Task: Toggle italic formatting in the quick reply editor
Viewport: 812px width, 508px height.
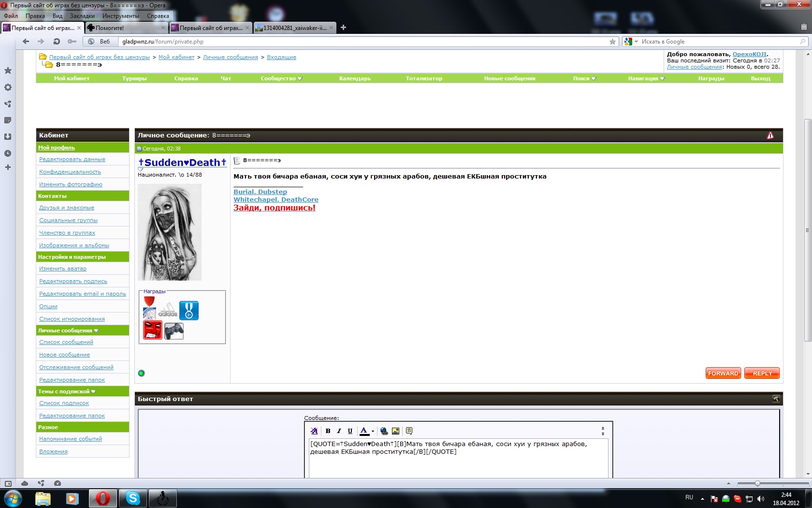Action: pos(339,431)
